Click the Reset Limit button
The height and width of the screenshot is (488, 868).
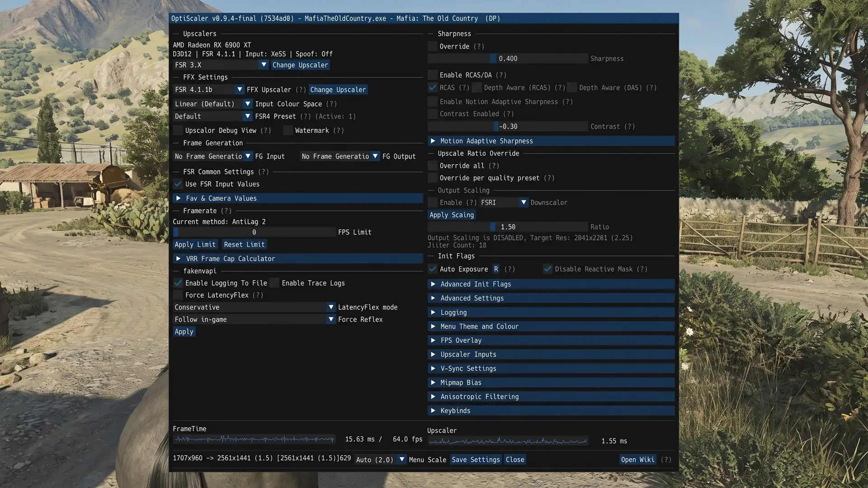[x=244, y=244]
